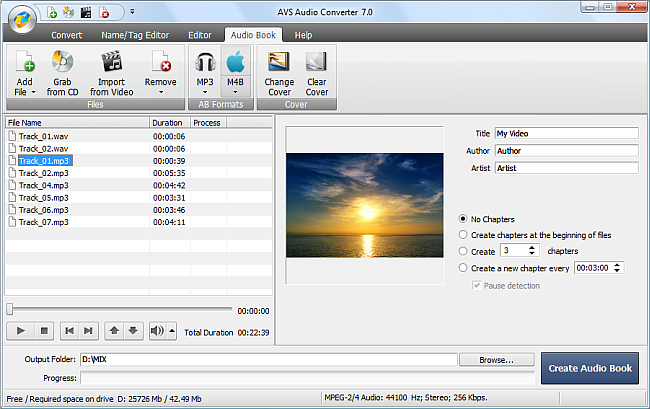Screen dimensions: 650x409
Task: Skip to the next track
Action: (88, 331)
